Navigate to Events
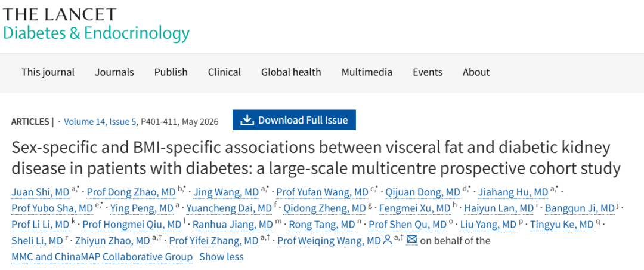The image size is (644, 270). pyautogui.click(x=428, y=72)
